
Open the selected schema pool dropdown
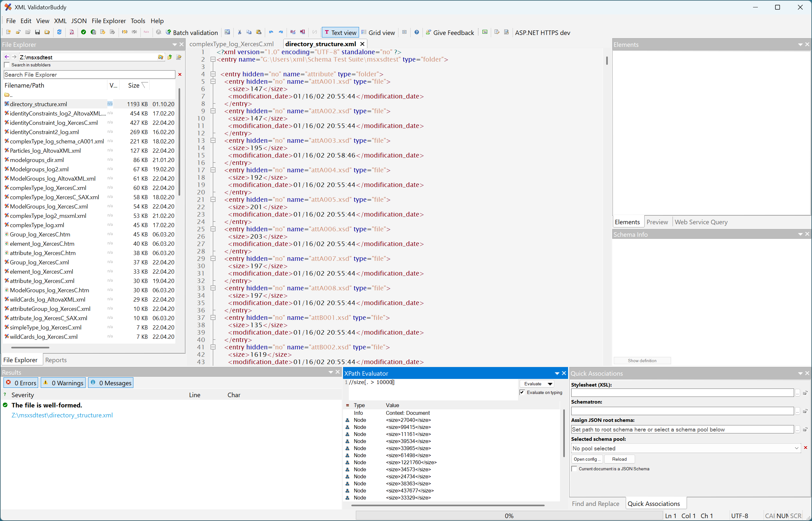797,448
